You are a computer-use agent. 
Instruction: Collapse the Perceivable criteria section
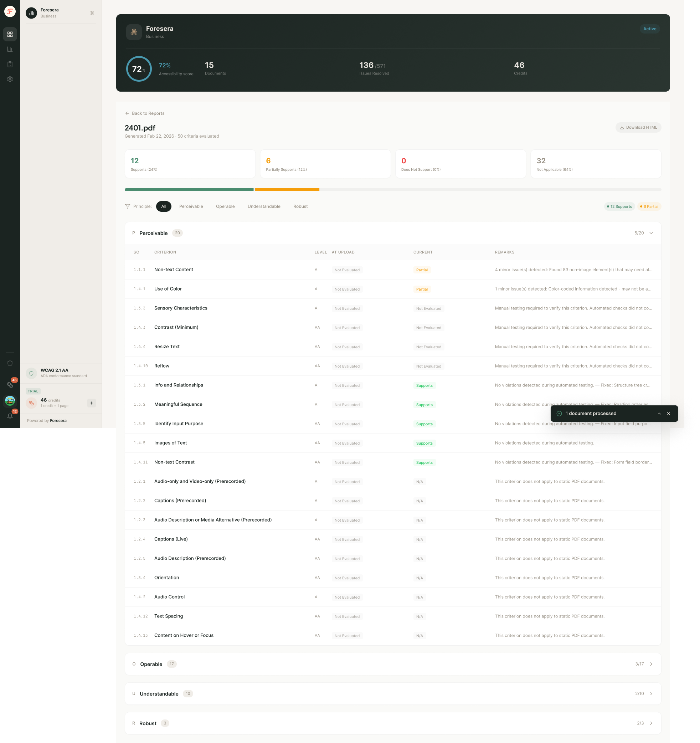point(651,233)
